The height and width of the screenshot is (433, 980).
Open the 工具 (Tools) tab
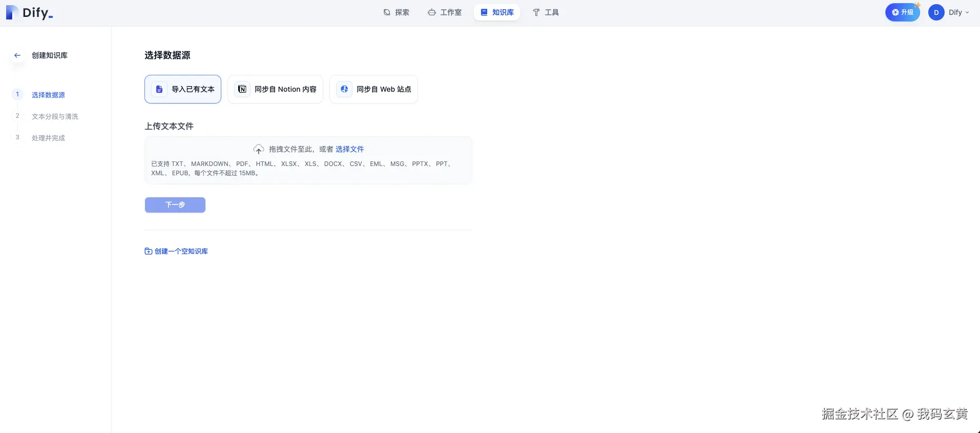coord(546,12)
